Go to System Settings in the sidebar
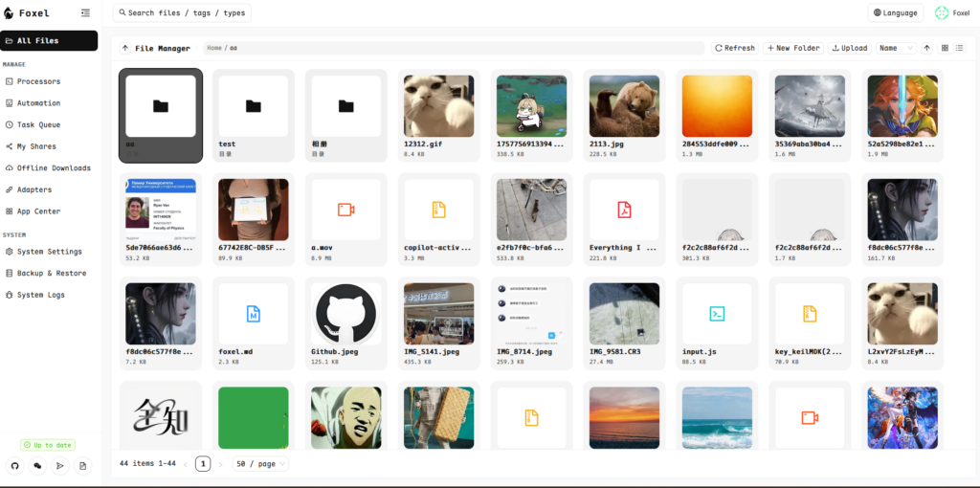980x488 pixels. point(49,252)
